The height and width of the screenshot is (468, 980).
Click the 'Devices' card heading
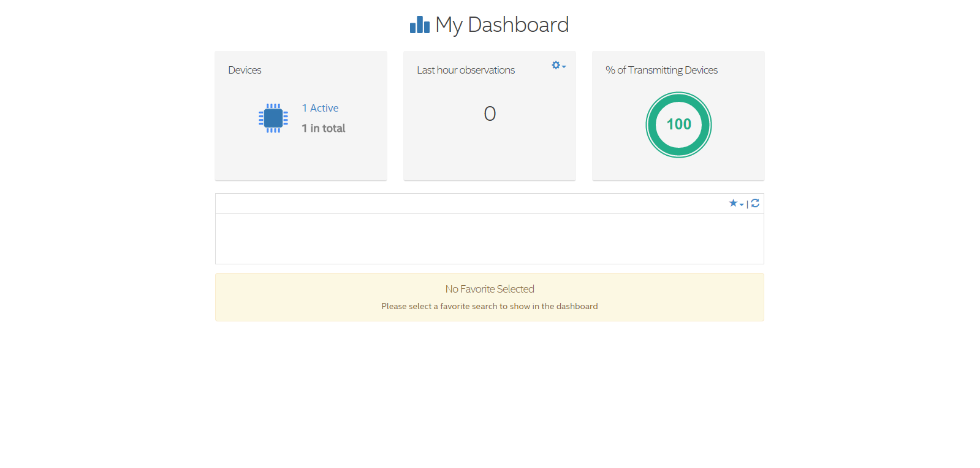coord(245,70)
